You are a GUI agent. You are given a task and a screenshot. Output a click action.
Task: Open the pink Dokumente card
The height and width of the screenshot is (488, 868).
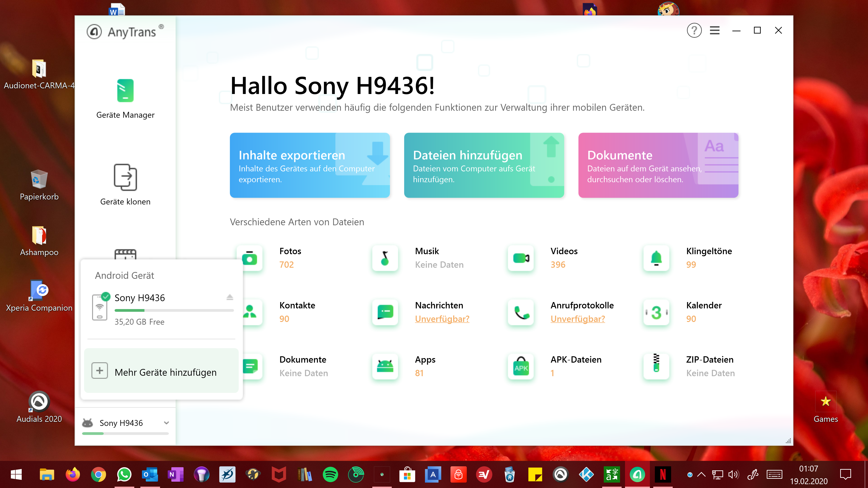click(x=658, y=165)
